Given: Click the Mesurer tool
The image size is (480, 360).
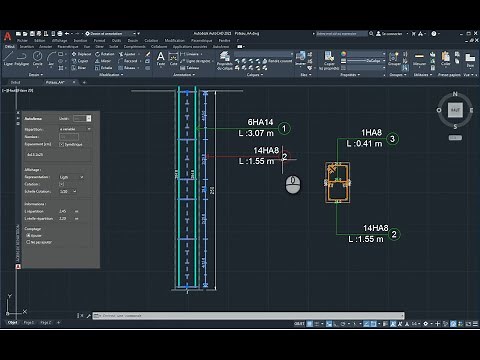Looking at the screenshot, I should [x=419, y=59].
